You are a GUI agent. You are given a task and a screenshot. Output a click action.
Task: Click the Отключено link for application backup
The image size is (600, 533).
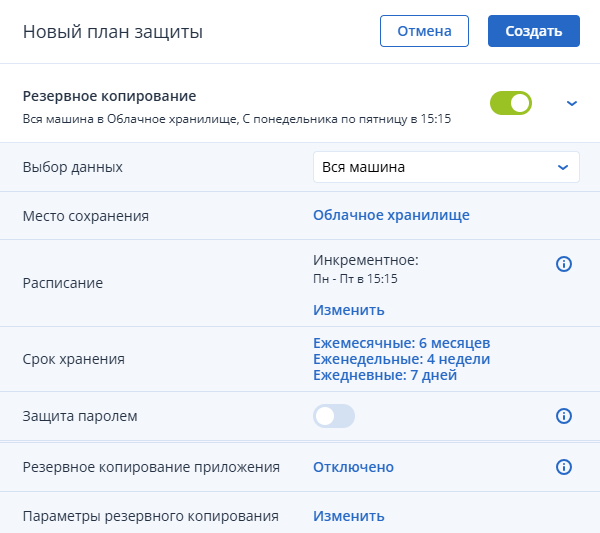pyautogui.click(x=353, y=467)
